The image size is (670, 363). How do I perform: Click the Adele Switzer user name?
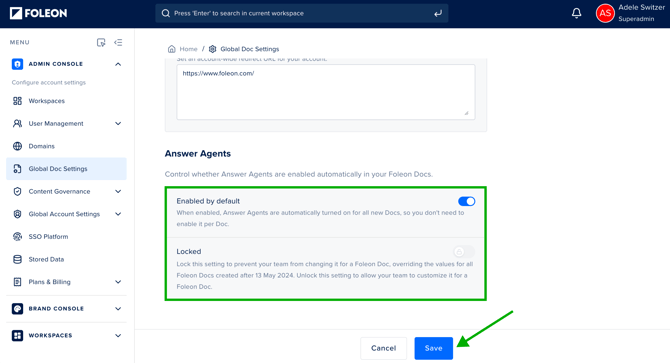click(x=641, y=7)
